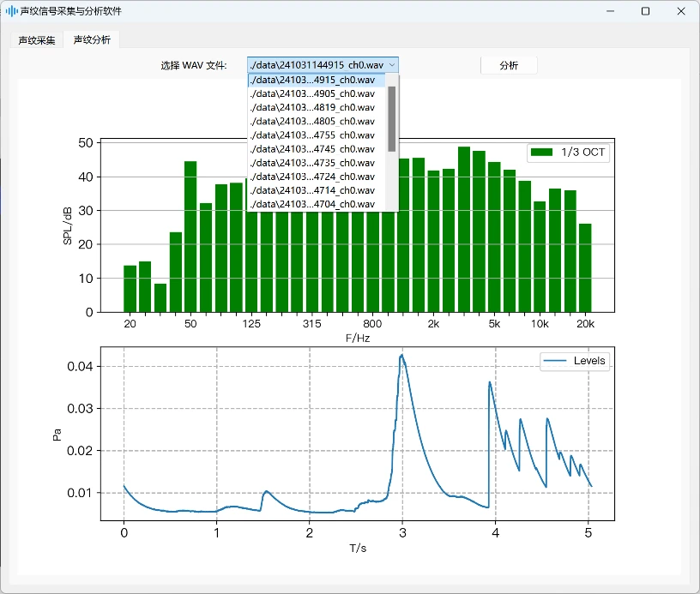Image resolution: width=700 pixels, height=594 pixels.
Task: Select the 声纹分析 tab
Action: tap(92, 39)
